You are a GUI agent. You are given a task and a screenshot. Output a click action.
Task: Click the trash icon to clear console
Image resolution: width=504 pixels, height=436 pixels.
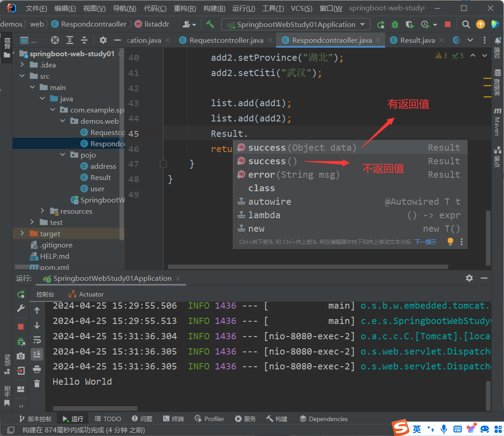[x=37, y=383]
